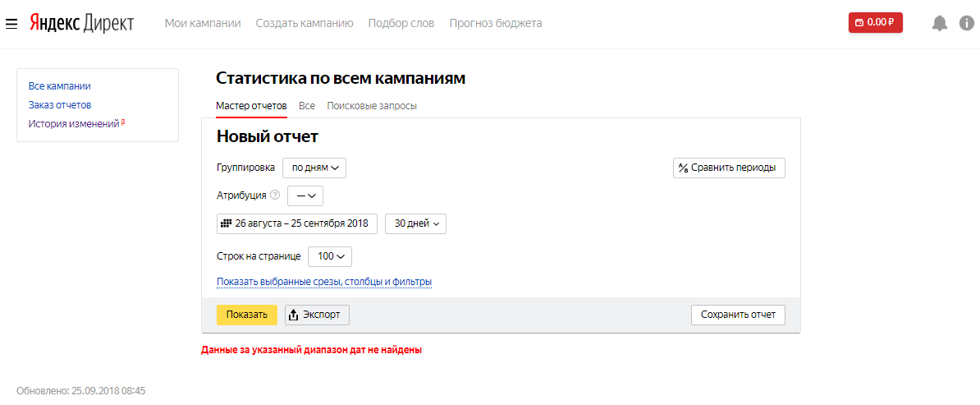Click the Новый отчет heading
980x405 pixels.
coord(268,136)
